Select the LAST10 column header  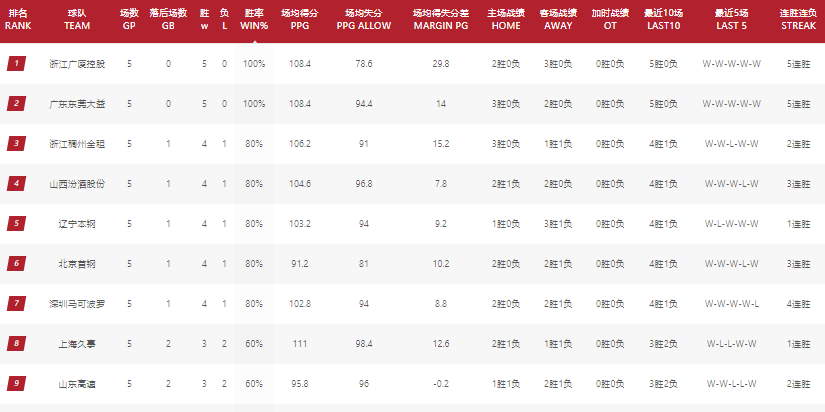(x=663, y=19)
